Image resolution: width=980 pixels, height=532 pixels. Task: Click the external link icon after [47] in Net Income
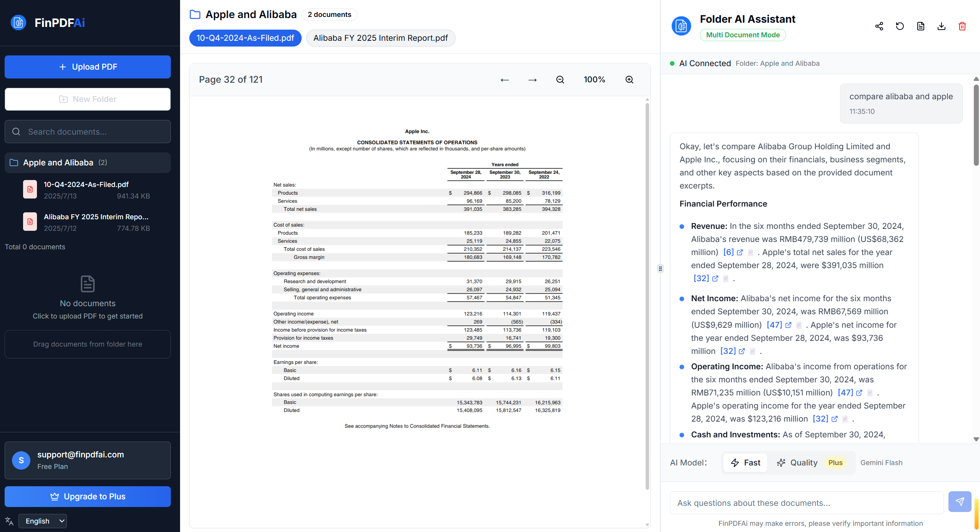tap(788, 325)
